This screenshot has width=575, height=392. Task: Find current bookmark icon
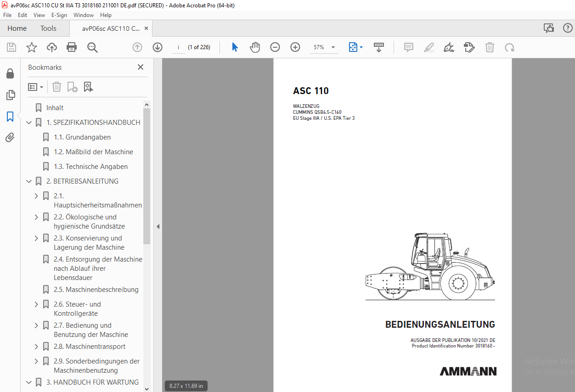pos(88,87)
